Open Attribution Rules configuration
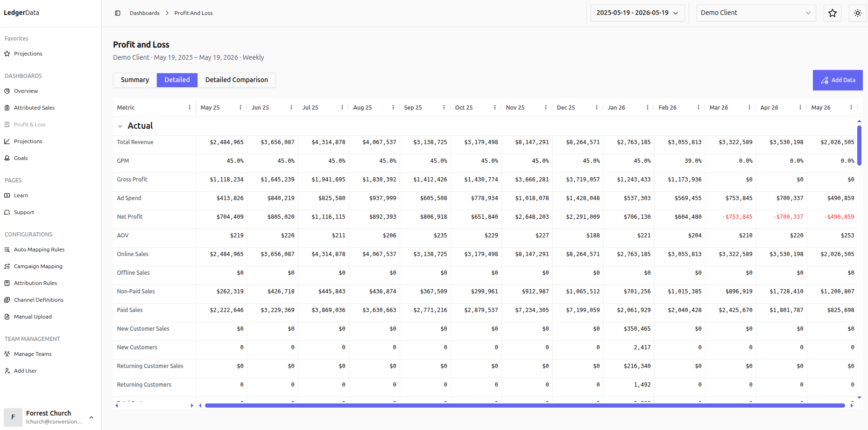Image resolution: width=868 pixels, height=430 pixels. pos(35,283)
